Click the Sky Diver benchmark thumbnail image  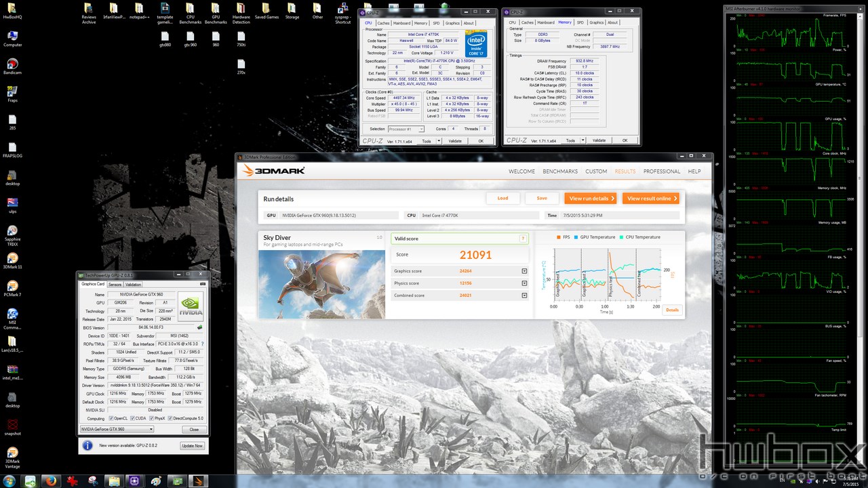(322, 285)
